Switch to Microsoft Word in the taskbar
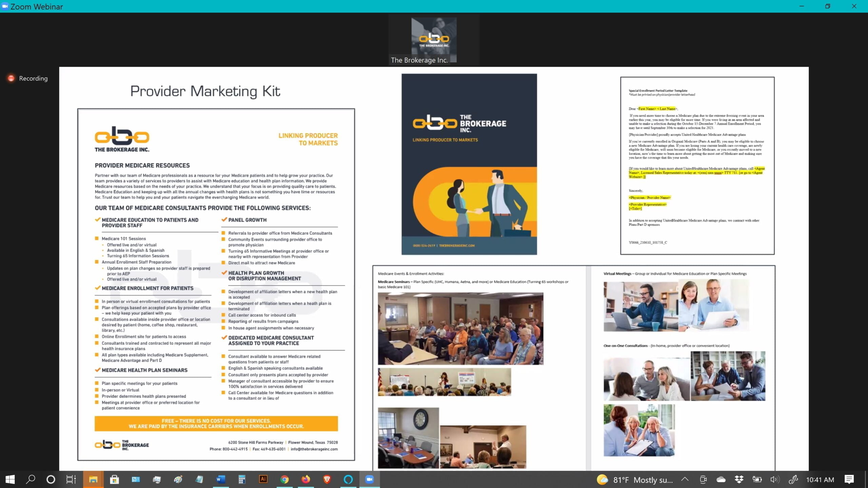The image size is (868, 488). 221,479
